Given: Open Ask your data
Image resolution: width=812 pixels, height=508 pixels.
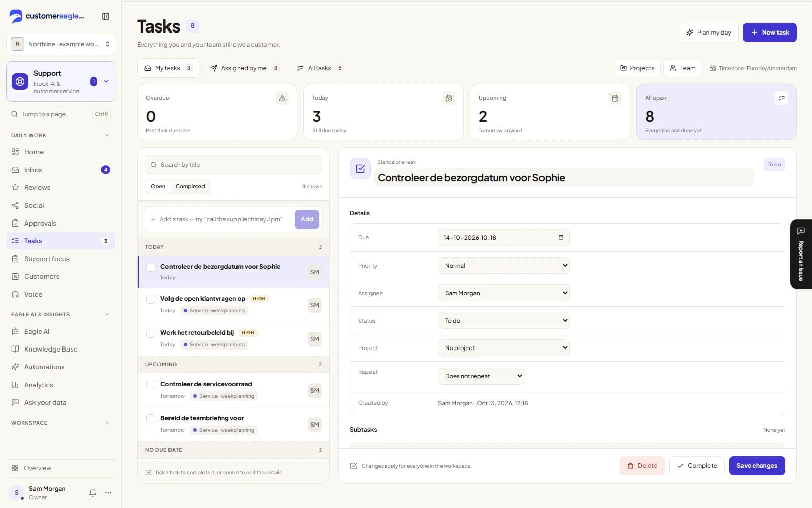Looking at the screenshot, I should point(60,402).
